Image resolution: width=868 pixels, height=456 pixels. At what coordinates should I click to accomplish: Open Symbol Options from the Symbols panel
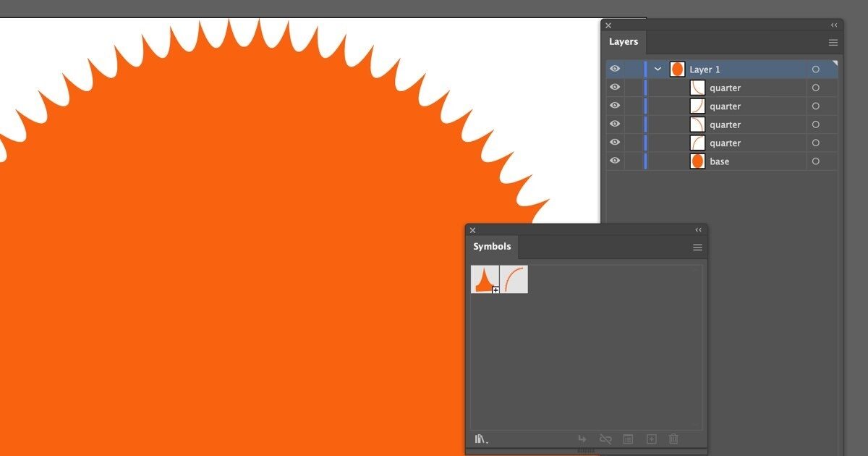coord(628,439)
